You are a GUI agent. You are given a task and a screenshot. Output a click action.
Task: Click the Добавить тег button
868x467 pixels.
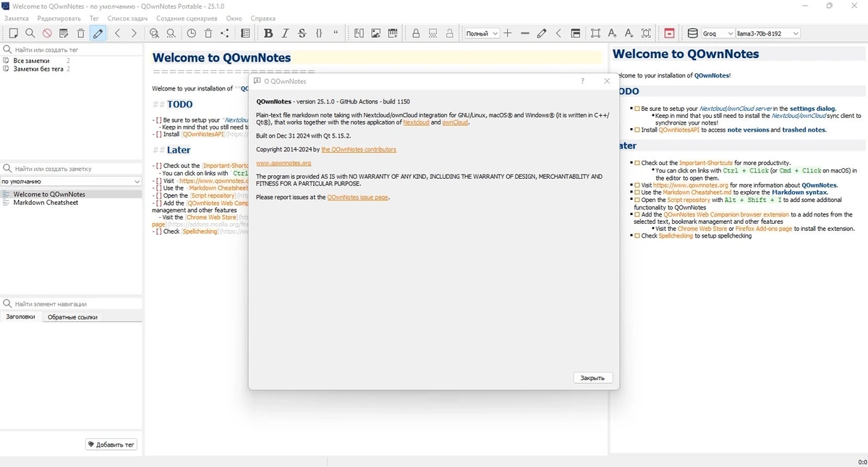click(x=111, y=445)
